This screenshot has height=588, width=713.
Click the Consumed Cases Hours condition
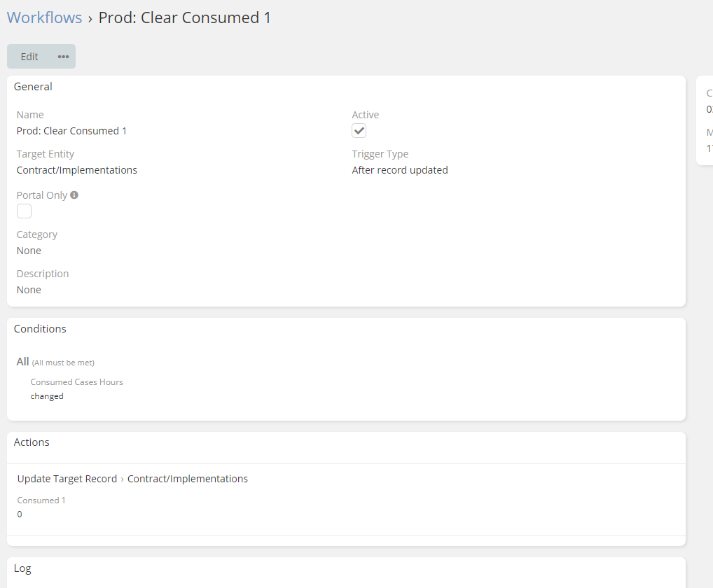tap(77, 382)
